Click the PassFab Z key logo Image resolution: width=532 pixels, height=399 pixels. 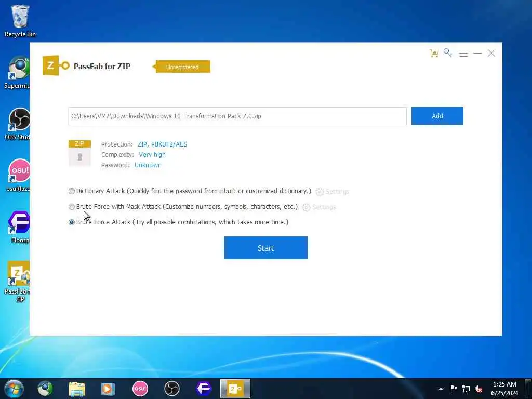click(x=56, y=65)
